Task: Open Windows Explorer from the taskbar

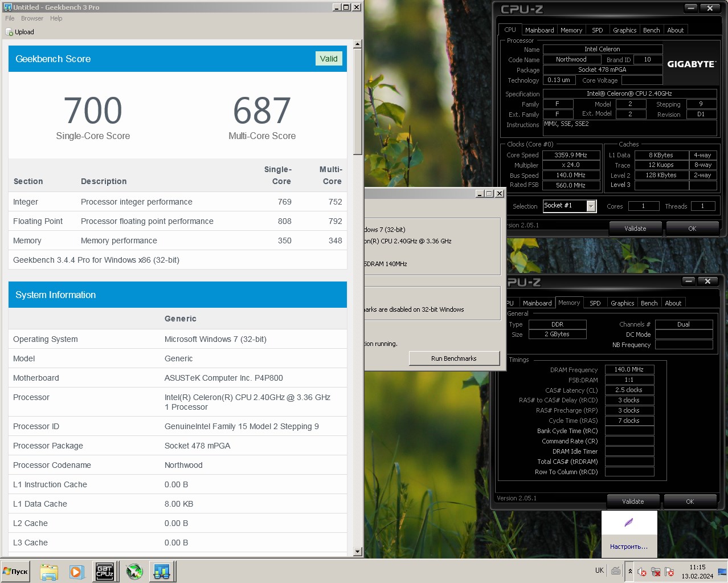Action: pyautogui.click(x=49, y=571)
